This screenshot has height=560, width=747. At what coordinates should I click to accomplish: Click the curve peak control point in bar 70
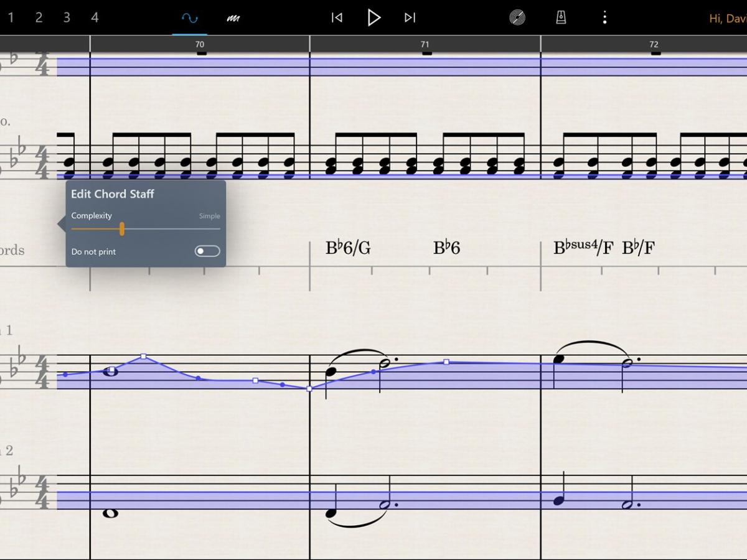click(144, 357)
